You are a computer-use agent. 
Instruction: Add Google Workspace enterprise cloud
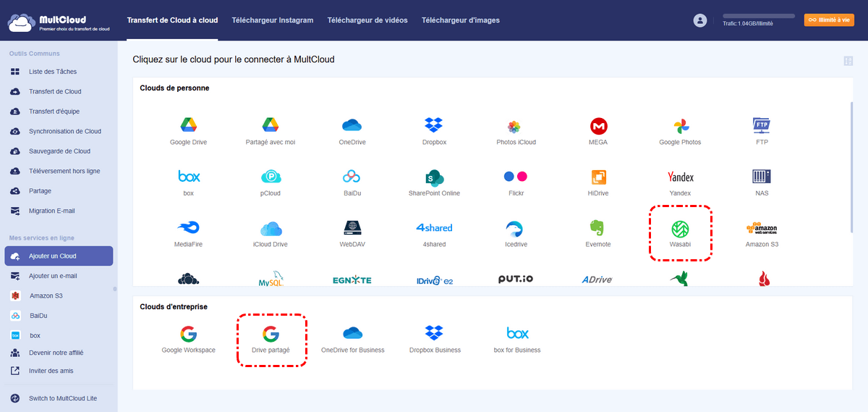click(x=188, y=339)
